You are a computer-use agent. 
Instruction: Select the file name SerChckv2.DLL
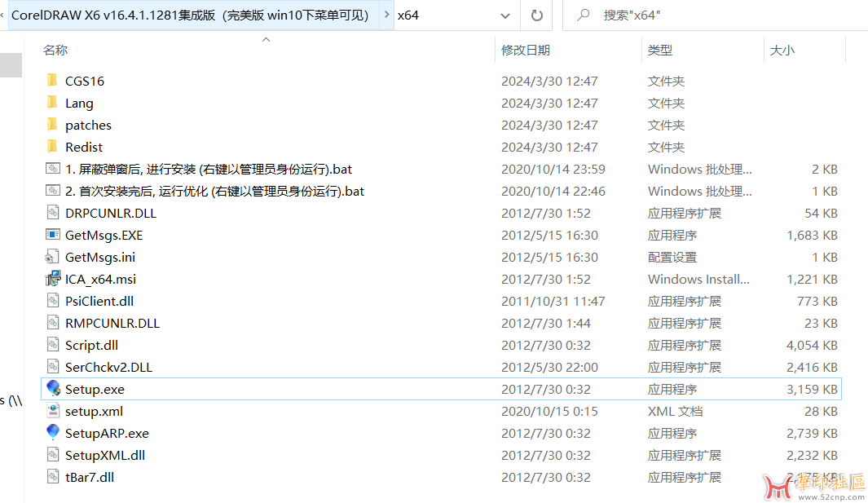[x=108, y=367]
